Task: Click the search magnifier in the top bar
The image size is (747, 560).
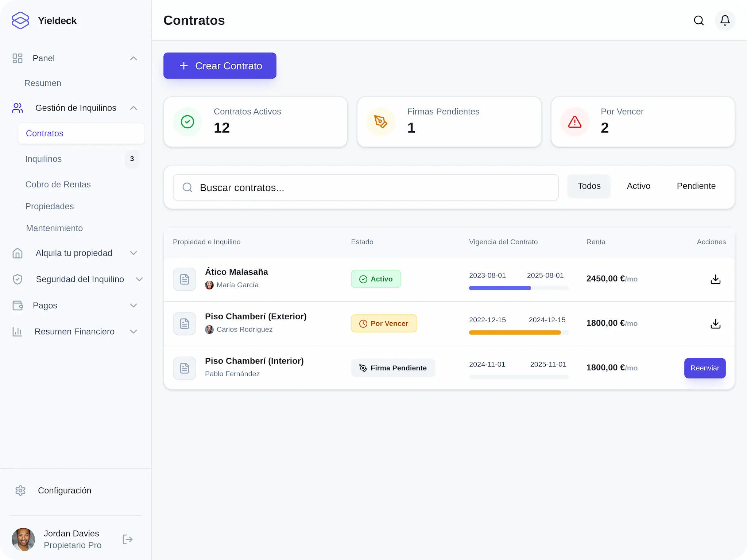Action: (x=698, y=20)
